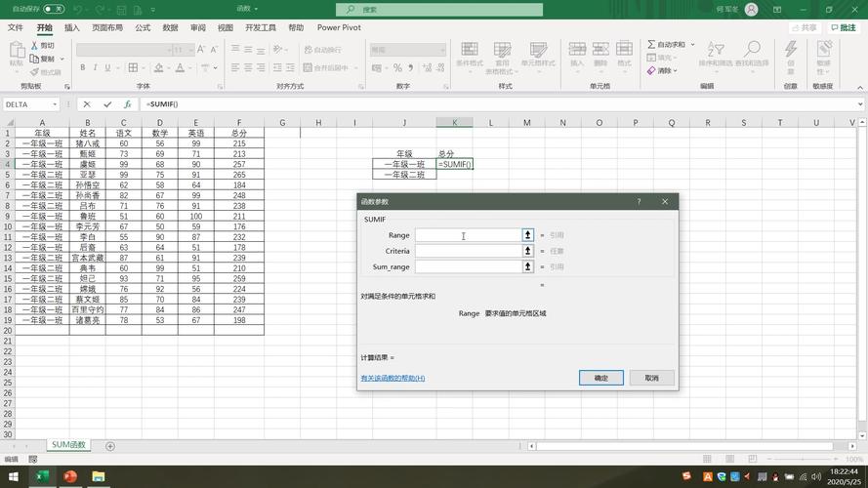Open PowerPoint from the taskbar

[70, 476]
